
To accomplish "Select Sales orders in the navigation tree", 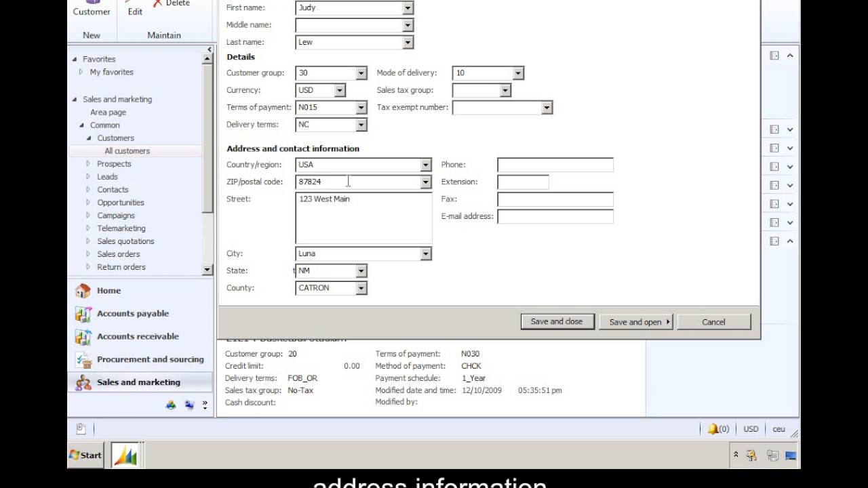I will [x=119, y=254].
